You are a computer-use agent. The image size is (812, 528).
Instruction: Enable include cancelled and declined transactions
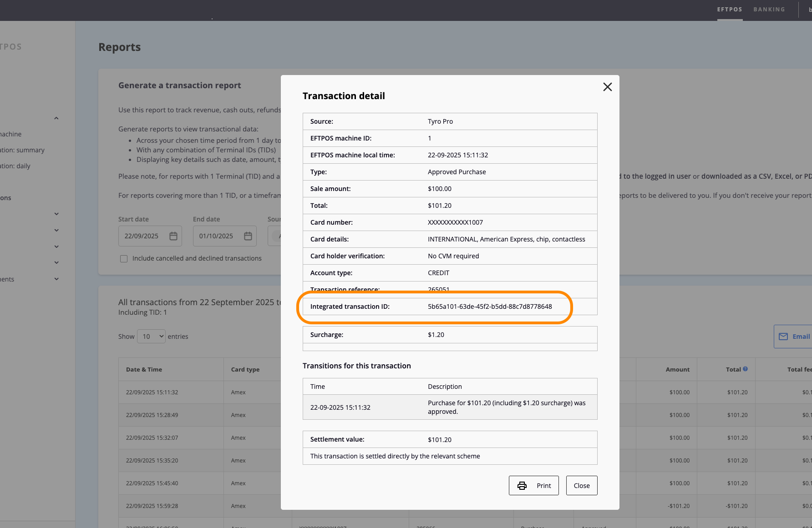(x=124, y=258)
